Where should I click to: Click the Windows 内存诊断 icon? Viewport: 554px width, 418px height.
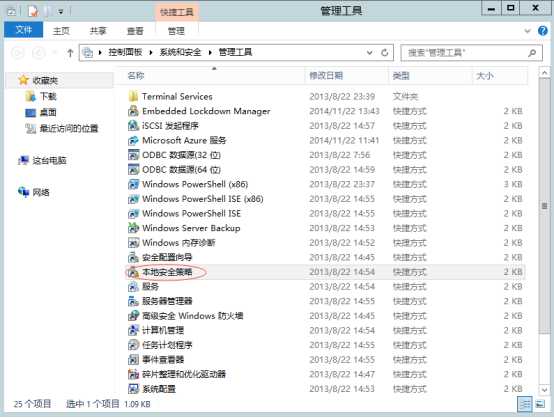pos(133,243)
